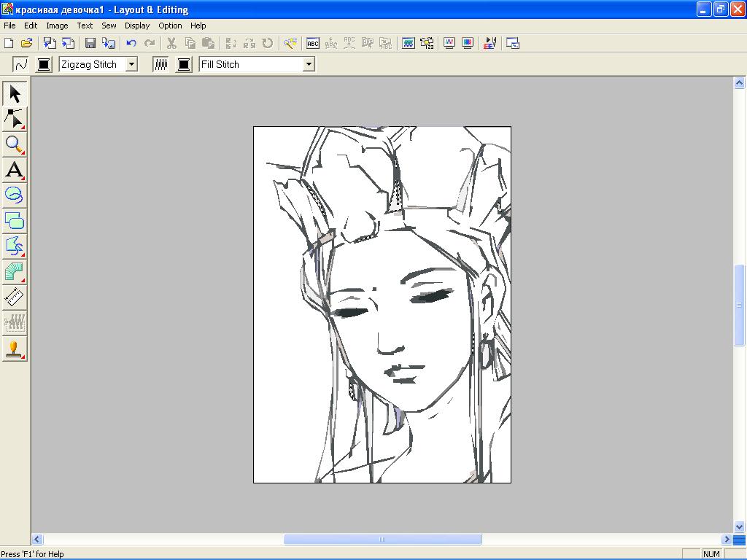The height and width of the screenshot is (560, 747).
Task: Activate the Stamp tool
Action: pos(15,349)
